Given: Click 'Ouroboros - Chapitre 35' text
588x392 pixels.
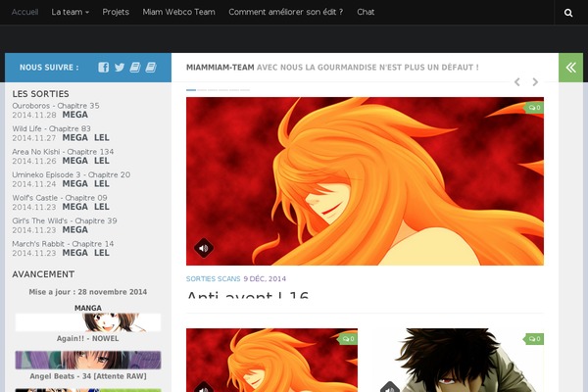Looking at the screenshot, I should 56,106.
